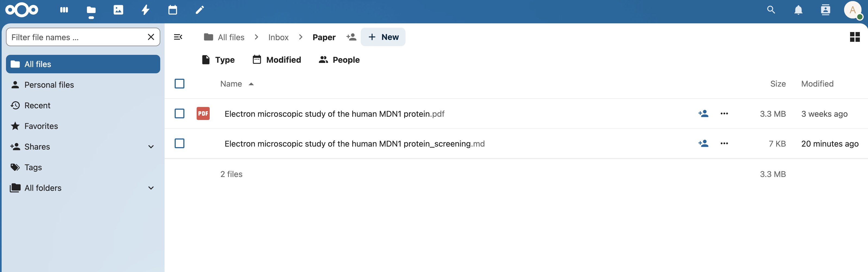
Task: Expand the Shares section
Action: (x=151, y=146)
